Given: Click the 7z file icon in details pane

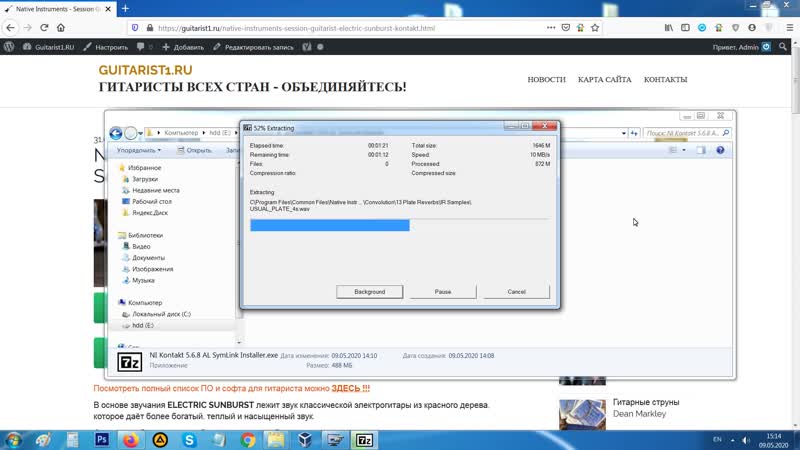Looking at the screenshot, I should tap(130, 362).
